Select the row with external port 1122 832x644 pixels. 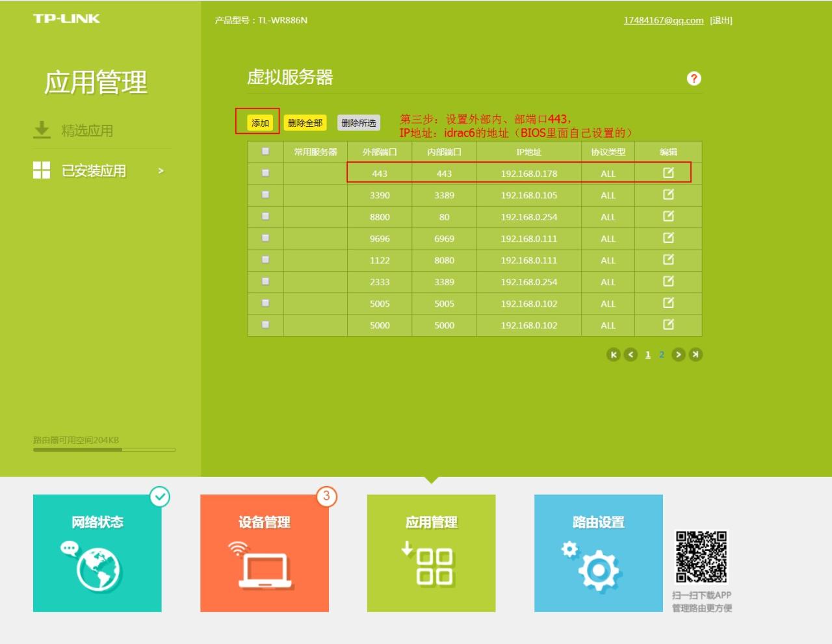click(x=265, y=259)
